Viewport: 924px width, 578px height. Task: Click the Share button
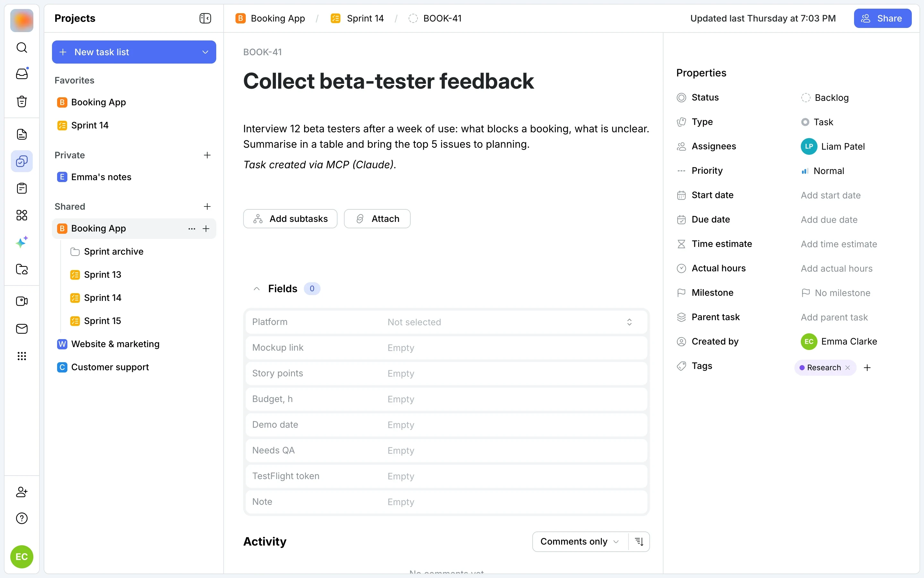[883, 18]
